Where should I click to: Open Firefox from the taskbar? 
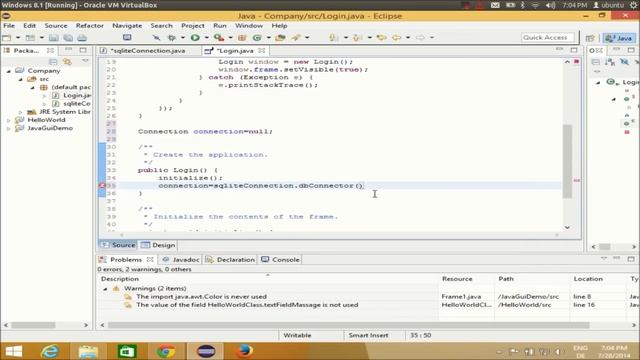coord(244,351)
